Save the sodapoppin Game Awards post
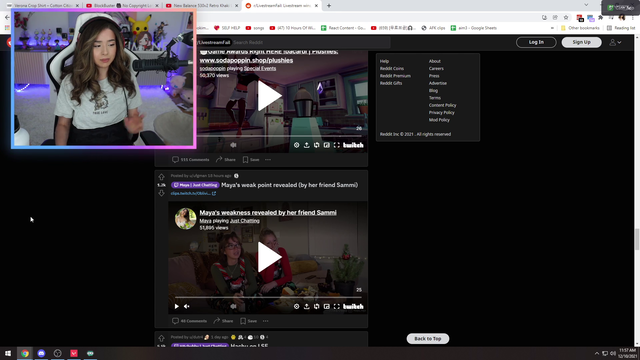Screen dimensions: 640x360 tap(251, 160)
